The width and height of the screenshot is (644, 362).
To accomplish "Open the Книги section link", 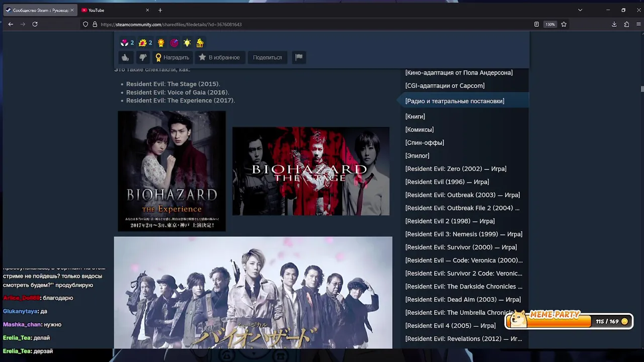I will click(x=415, y=116).
